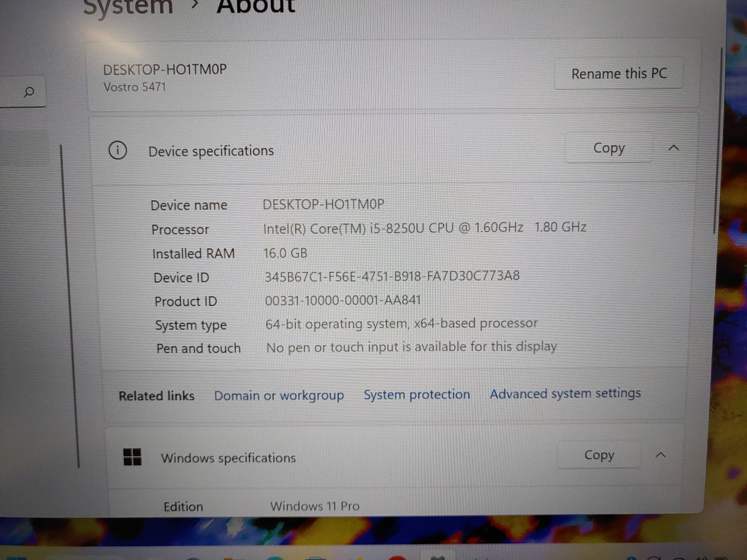This screenshot has height=560, width=747.
Task: Select the Device ID value 345B67C1-F56E-4751-B918-FA7D30C773A8
Action: 392,276
